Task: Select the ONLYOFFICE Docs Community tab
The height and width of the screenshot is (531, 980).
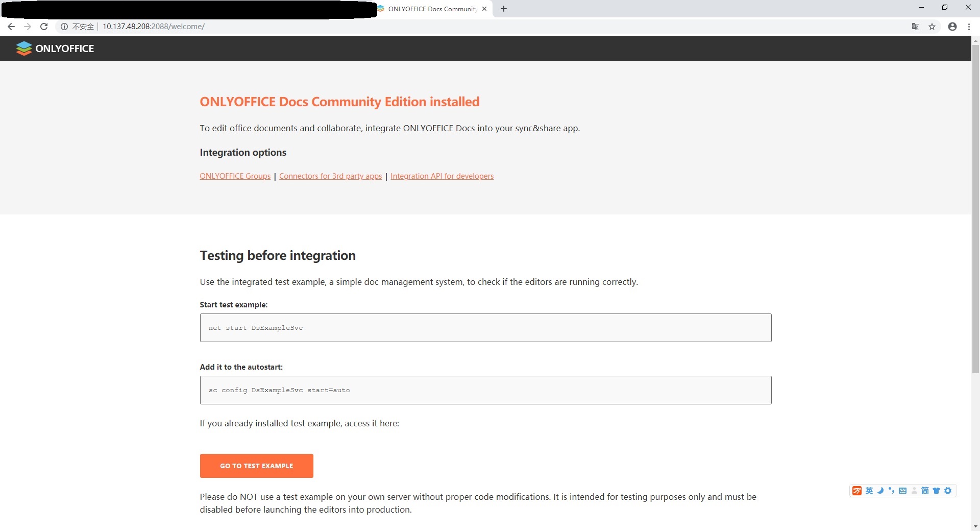Action: [432, 9]
